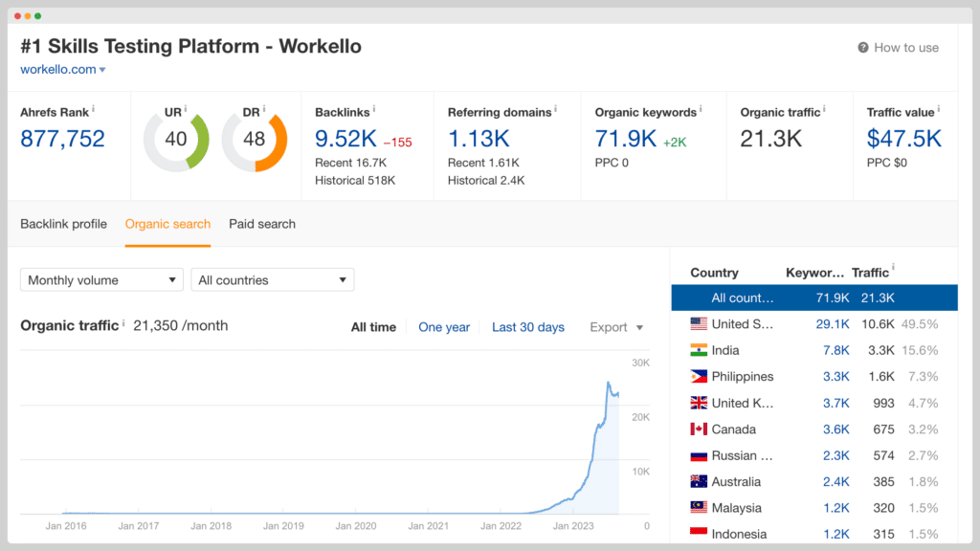980x551 pixels.
Task: Open India keywords count 7.8K
Action: tap(836, 350)
